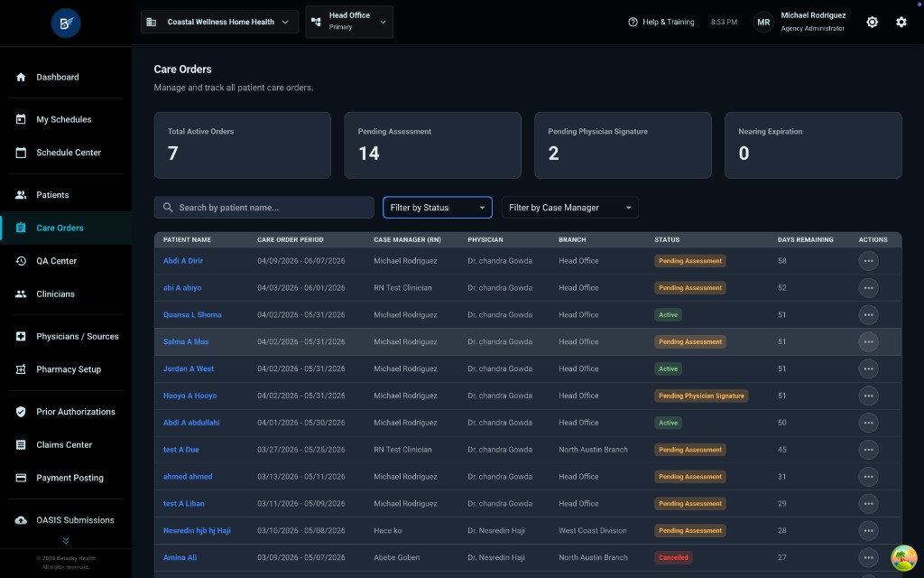This screenshot has width=924, height=578.
Task: Open Schedule Center menu item
Action: (x=66, y=152)
